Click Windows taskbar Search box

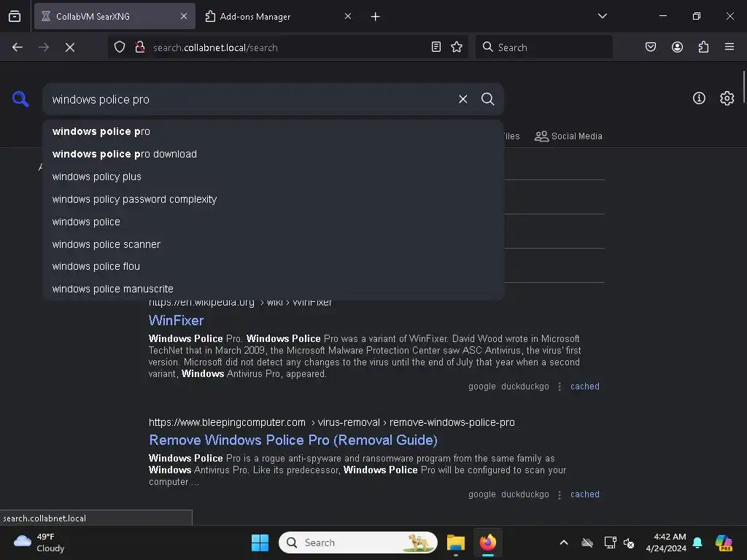click(357, 542)
